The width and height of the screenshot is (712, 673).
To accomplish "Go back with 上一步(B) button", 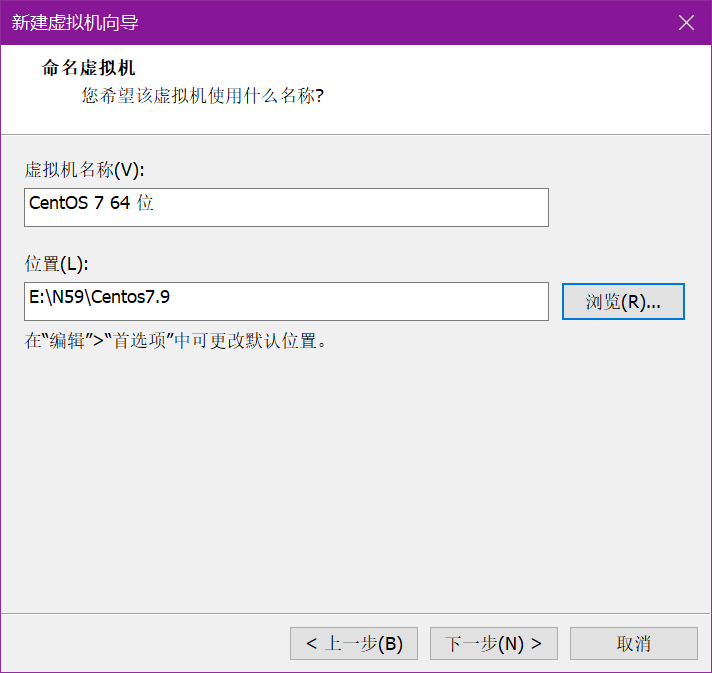I will pyautogui.click(x=354, y=643).
